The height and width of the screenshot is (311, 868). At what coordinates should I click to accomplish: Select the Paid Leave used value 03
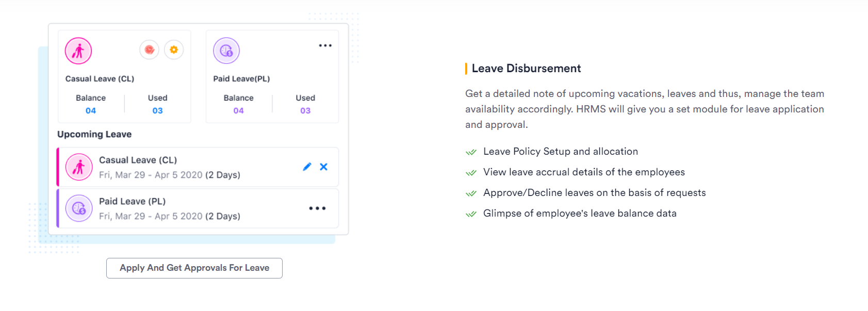[305, 110]
